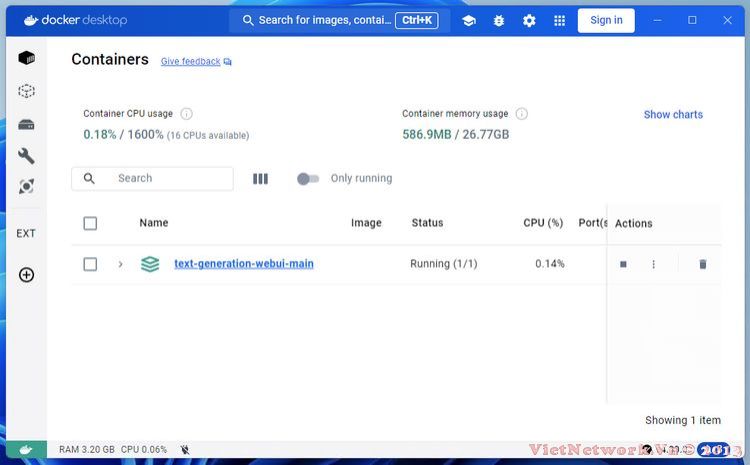Open the Images view in sidebar
This screenshot has width=750, height=465.
tap(27, 91)
